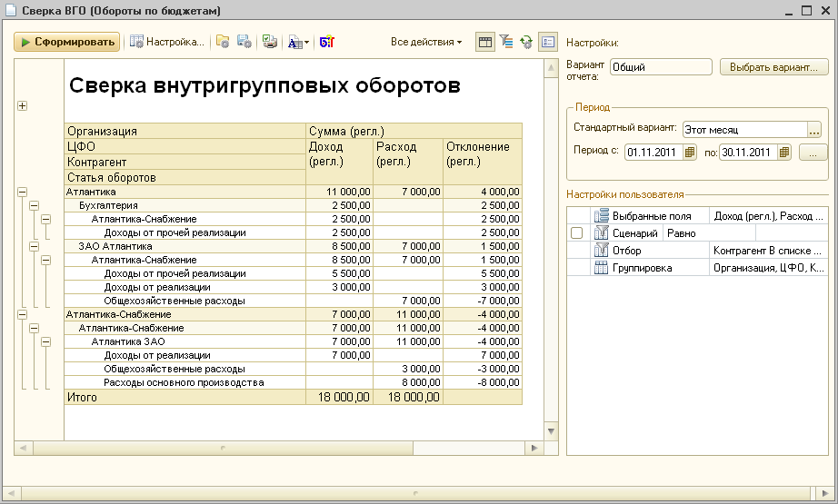Viewport: 838px width, 504px height.
Task: Enable the Сценарий filter checkbox
Action: pyautogui.click(x=576, y=233)
